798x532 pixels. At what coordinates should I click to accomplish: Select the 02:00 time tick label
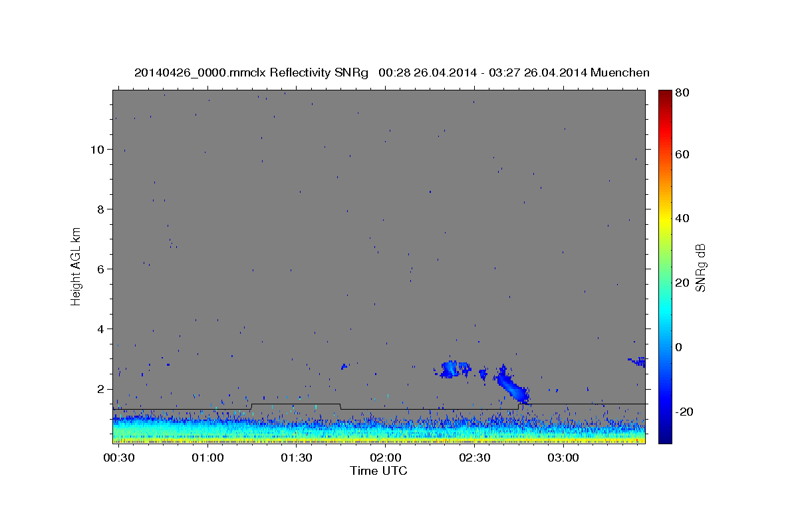coord(385,458)
